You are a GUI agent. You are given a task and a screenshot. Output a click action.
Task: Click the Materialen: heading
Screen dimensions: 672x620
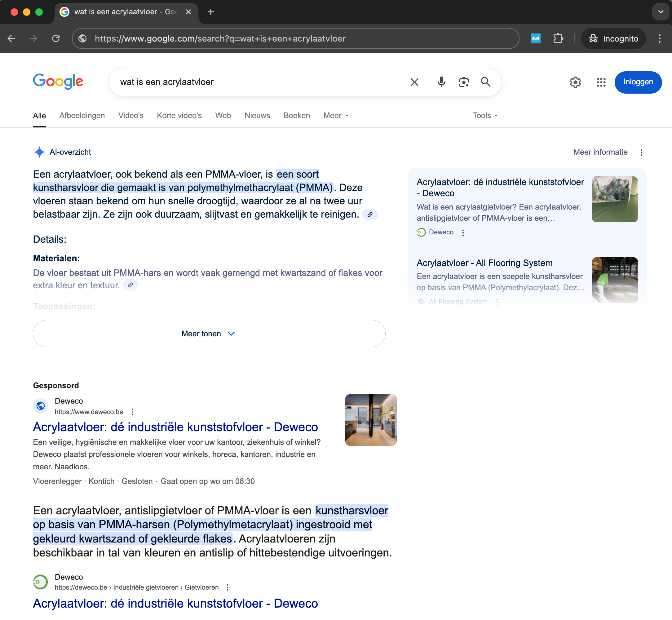point(56,258)
